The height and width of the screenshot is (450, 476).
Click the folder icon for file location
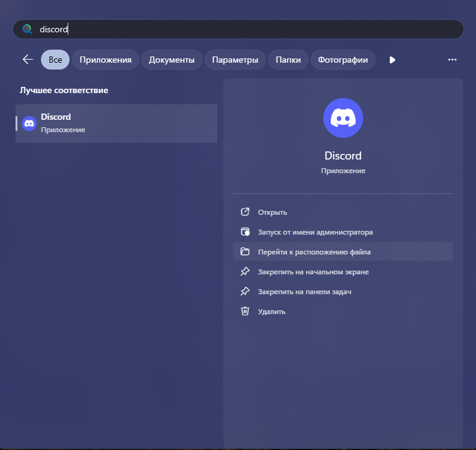tap(245, 251)
